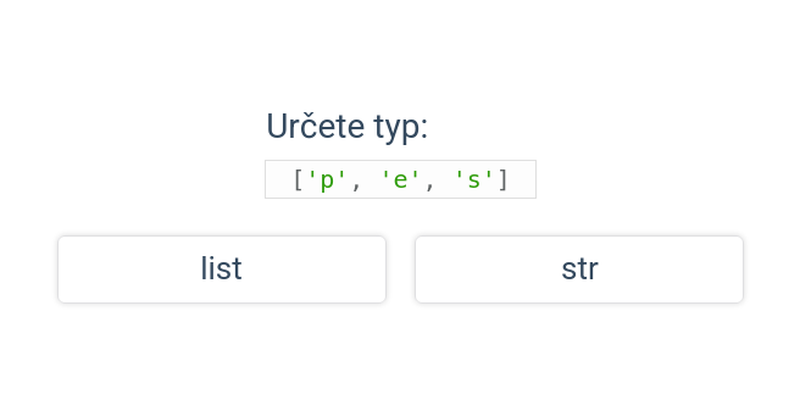Screen dimensions: 800x400
Task: Click the code snippet box
Action: (x=400, y=180)
